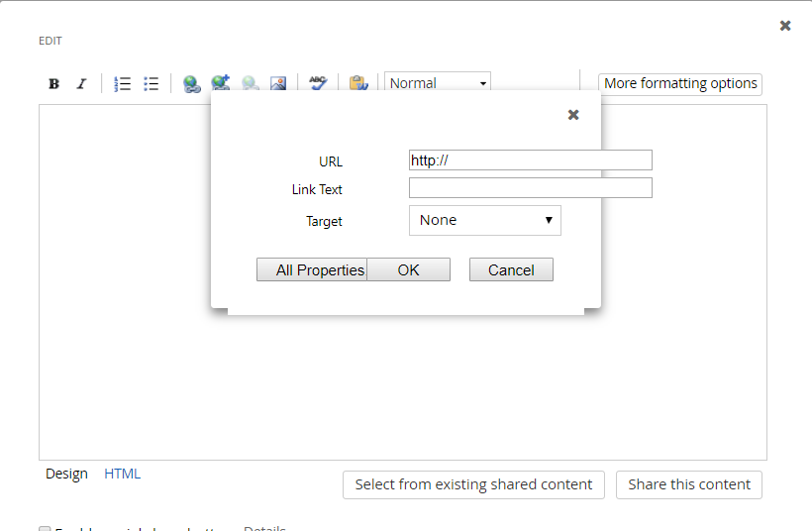Click Select from existing shared content
This screenshot has width=812, height=531.
pos(473,484)
